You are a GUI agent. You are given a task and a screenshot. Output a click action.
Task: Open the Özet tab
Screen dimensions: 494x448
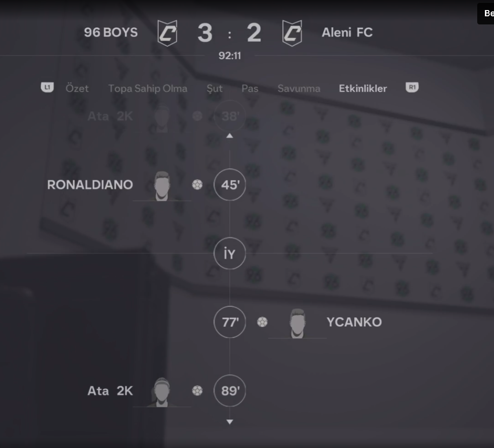pyautogui.click(x=77, y=88)
